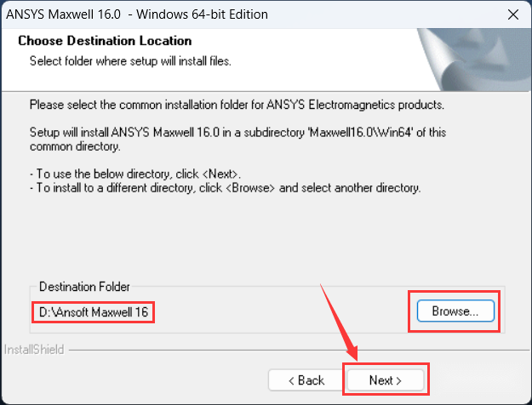Viewport: 532px width, 405px height.
Task: Click the 'To use the below directory' instruction
Action: click(135, 174)
